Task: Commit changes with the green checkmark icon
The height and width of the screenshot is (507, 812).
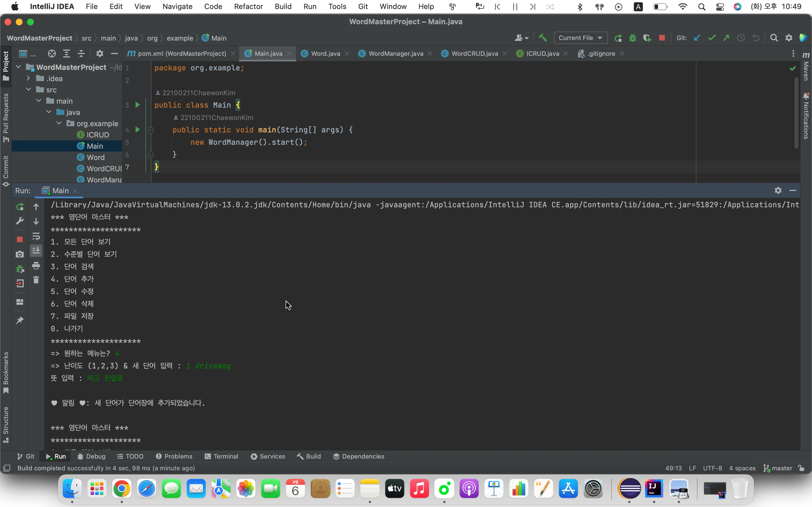Action: (712, 38)
